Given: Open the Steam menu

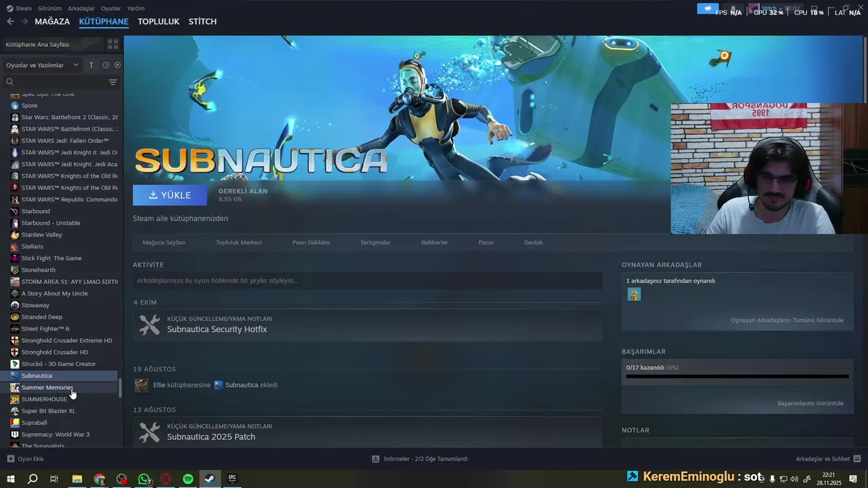Looking at the screenshot, I should 20,8.
